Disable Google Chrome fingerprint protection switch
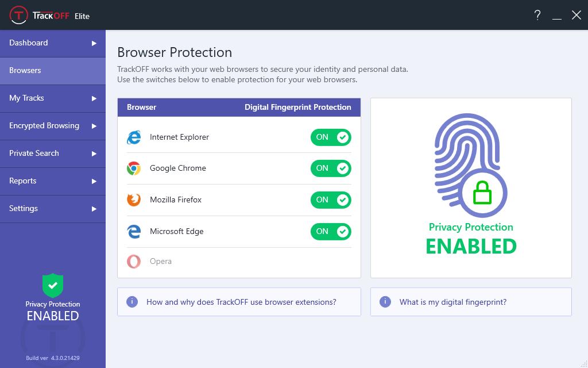Screen dimensions: 588x368 331,168
